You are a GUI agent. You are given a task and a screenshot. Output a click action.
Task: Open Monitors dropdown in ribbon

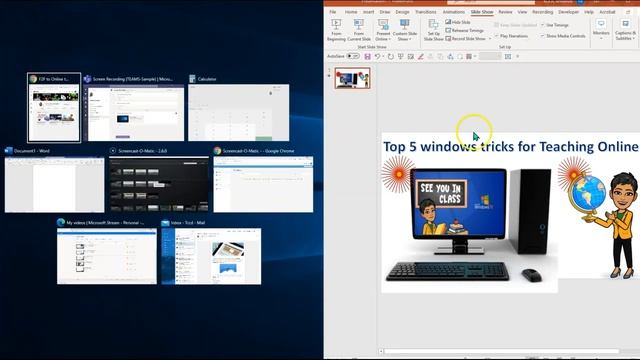click(601, 29)
